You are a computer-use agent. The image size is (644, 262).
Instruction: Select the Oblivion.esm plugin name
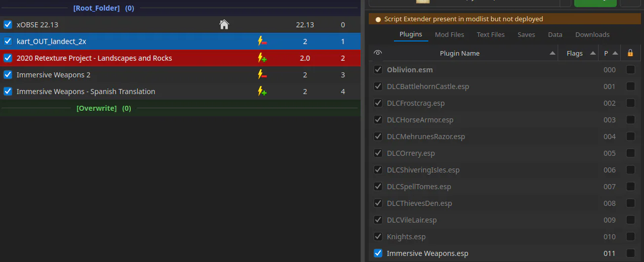coord(410,70)
